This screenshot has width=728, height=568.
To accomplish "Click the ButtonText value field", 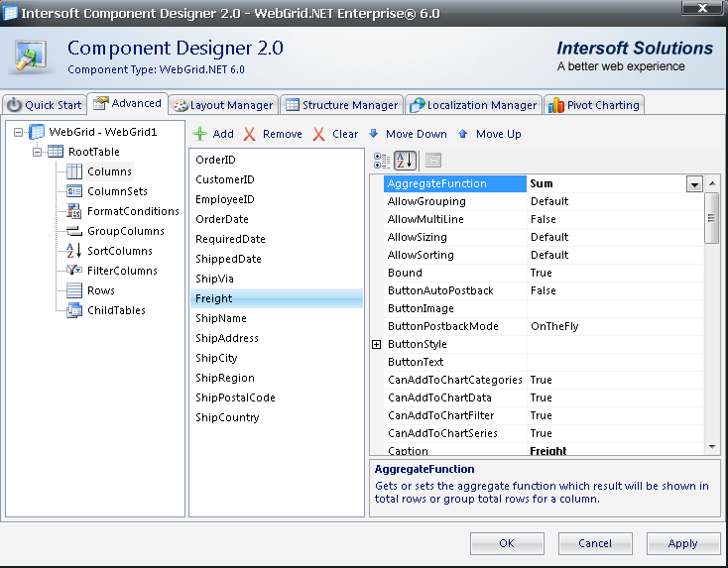I will pyautogui.click(x=615, y=362).
